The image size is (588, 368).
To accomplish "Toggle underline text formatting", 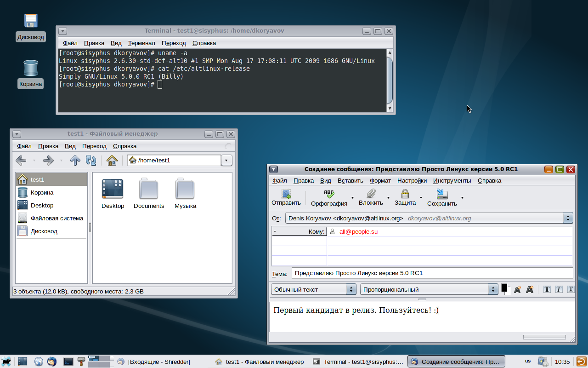I will point(571,289).
